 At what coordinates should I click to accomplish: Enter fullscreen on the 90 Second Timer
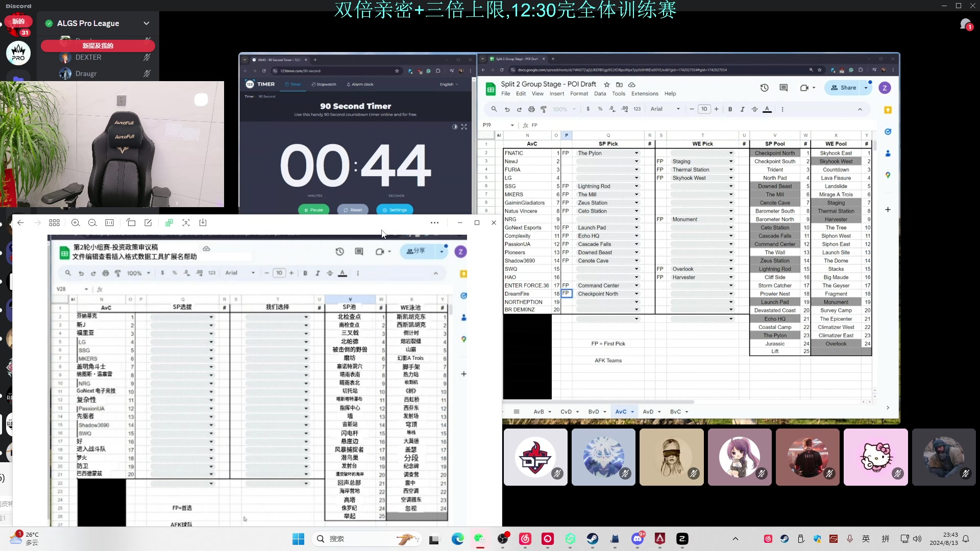pos(464,127)
